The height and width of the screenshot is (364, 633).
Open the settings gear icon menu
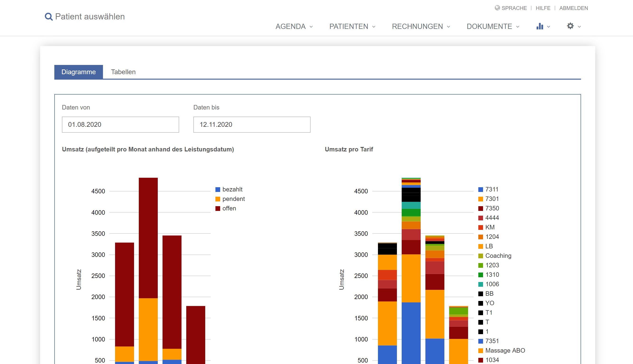(570, 26)
